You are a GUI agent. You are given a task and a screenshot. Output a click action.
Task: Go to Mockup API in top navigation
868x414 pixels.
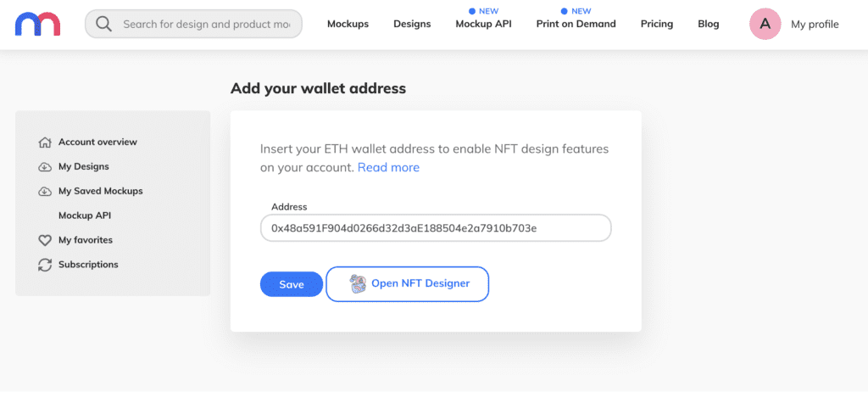coord(483,24)
